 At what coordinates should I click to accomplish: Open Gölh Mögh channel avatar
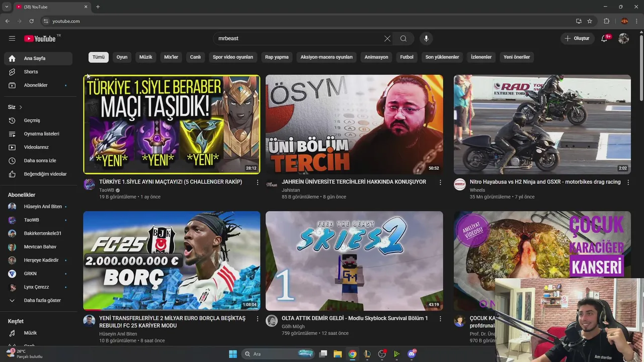click(272, 321)
